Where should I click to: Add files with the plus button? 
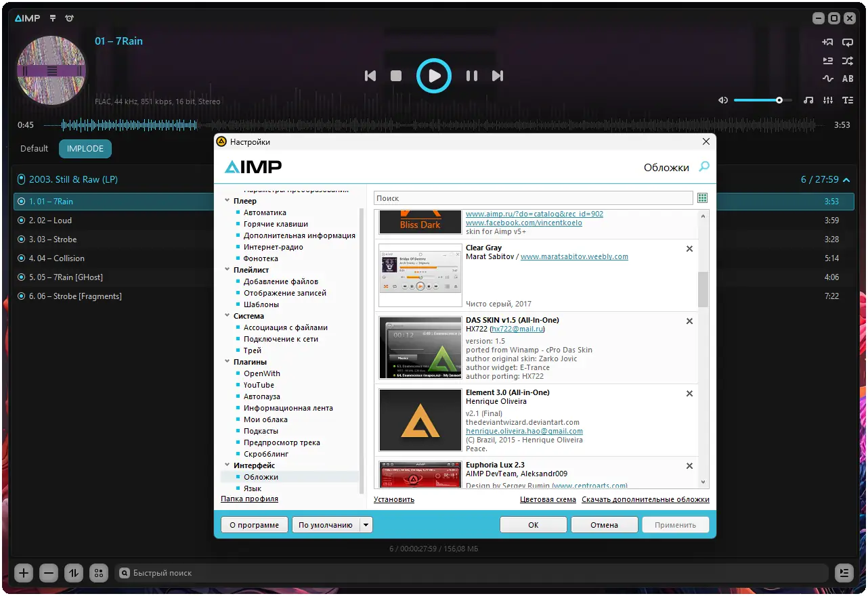click(x=24, y=574)
